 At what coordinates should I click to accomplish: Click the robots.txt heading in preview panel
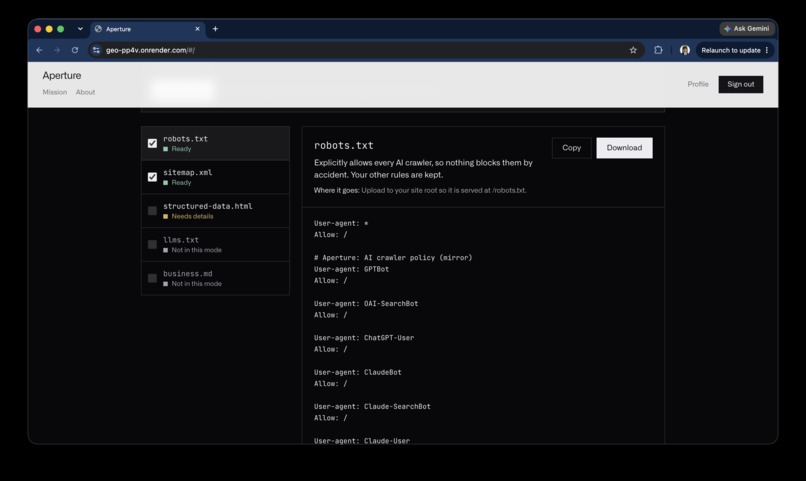click(x=343, y=145)
